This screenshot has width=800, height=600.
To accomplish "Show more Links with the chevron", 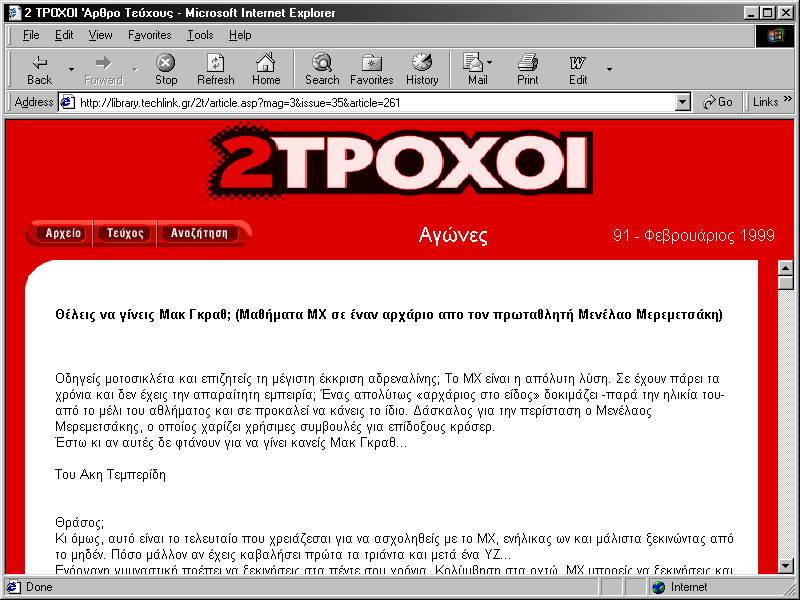I will click(788, 99).
